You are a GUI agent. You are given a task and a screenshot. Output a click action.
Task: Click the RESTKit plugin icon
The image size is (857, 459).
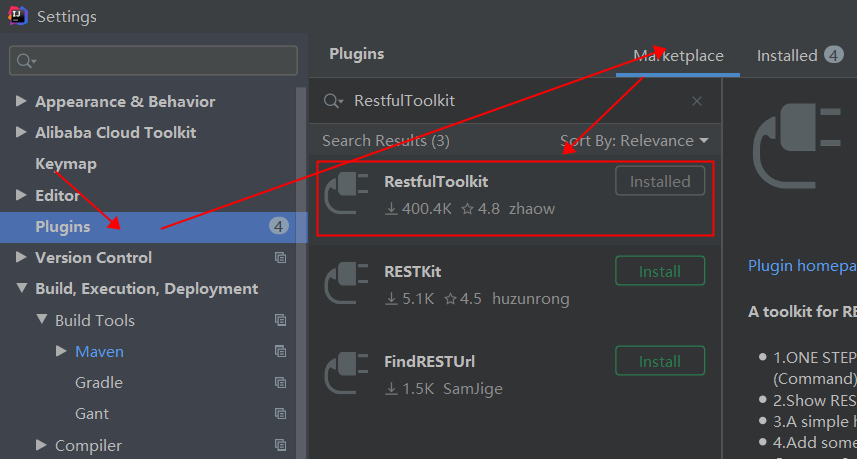346,283
